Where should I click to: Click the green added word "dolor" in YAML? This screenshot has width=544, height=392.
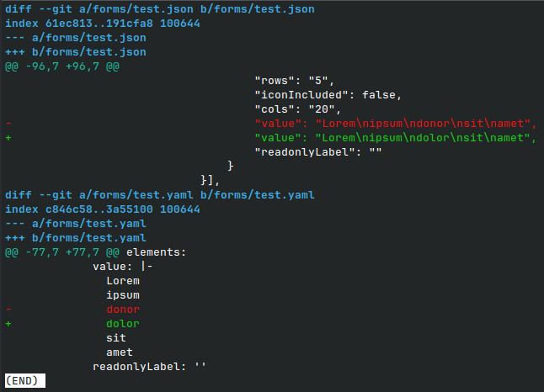tap(123, 324)
